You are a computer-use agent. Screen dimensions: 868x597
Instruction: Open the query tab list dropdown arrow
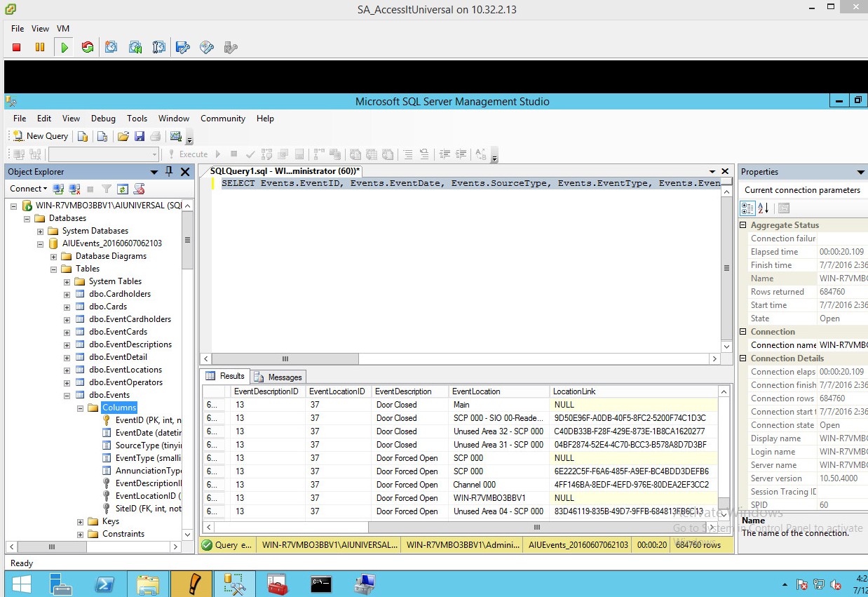[x=712, y=172]
